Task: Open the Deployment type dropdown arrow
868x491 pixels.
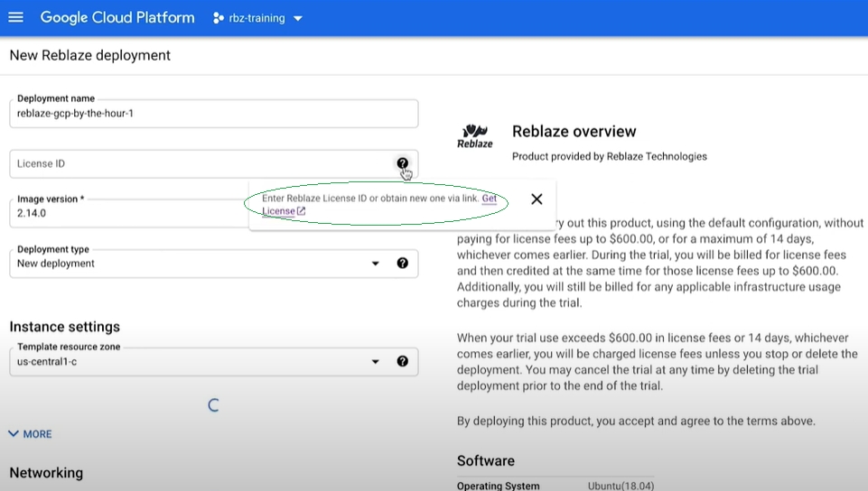Action: (x=376, y=264)
